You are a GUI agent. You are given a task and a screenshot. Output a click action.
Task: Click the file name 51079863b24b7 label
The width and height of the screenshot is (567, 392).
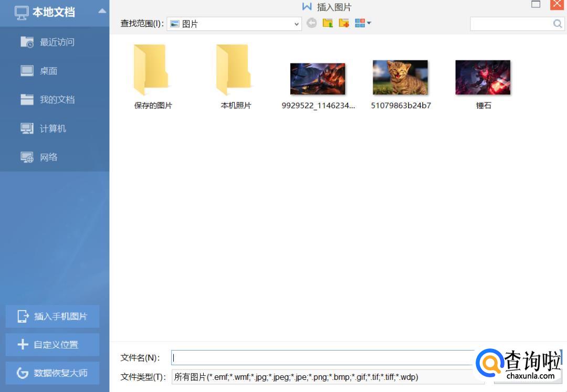pyautogui.click(x=401, y=105)
